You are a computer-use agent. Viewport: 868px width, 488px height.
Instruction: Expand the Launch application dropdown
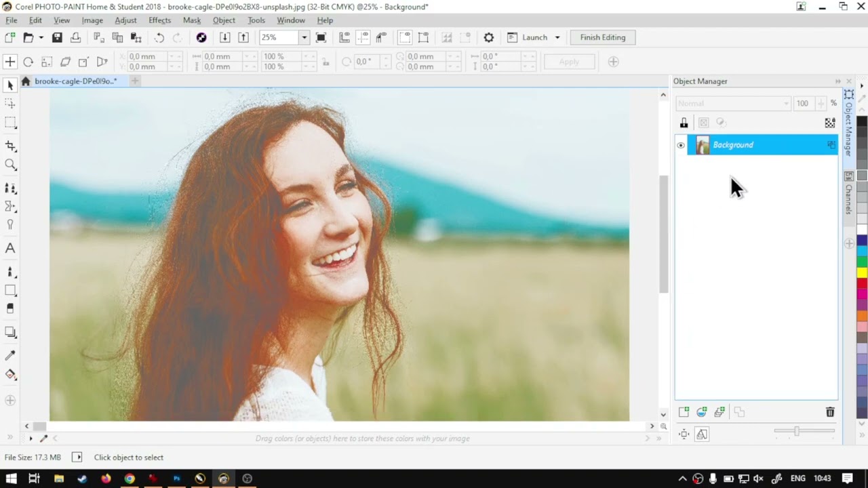click(557, 38)
